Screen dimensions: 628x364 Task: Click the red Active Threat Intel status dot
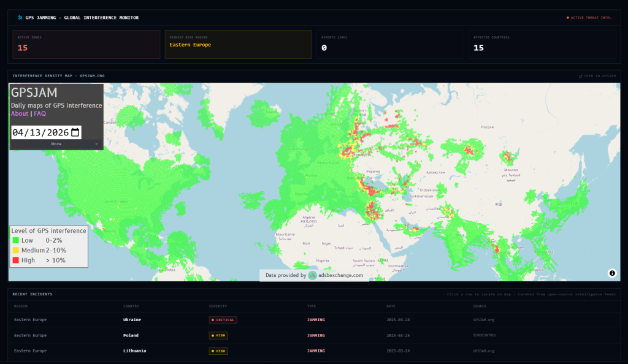(x=568, y=18)
